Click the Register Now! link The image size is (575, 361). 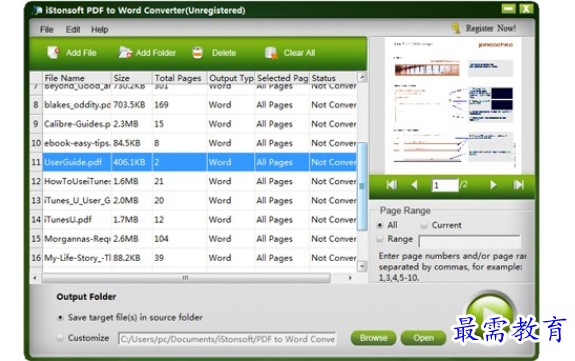(x=491, y=28)
